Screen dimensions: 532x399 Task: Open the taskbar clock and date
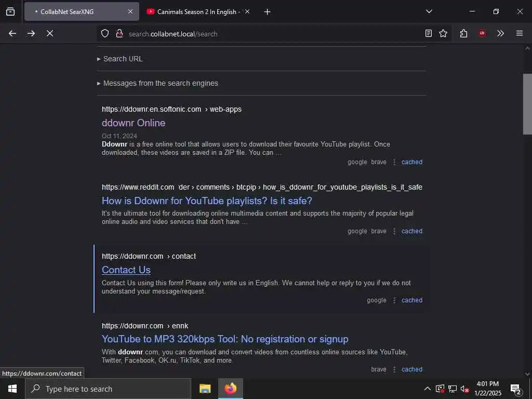point(487,389)
